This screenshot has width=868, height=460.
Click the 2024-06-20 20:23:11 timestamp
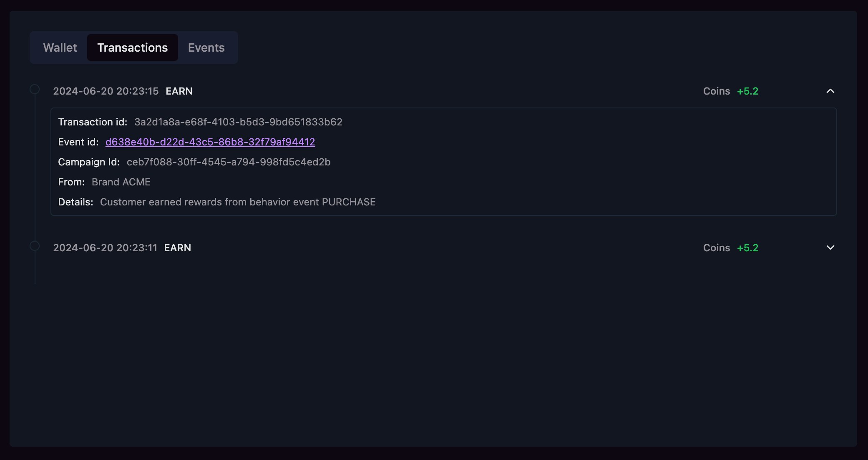pos(105,248)
